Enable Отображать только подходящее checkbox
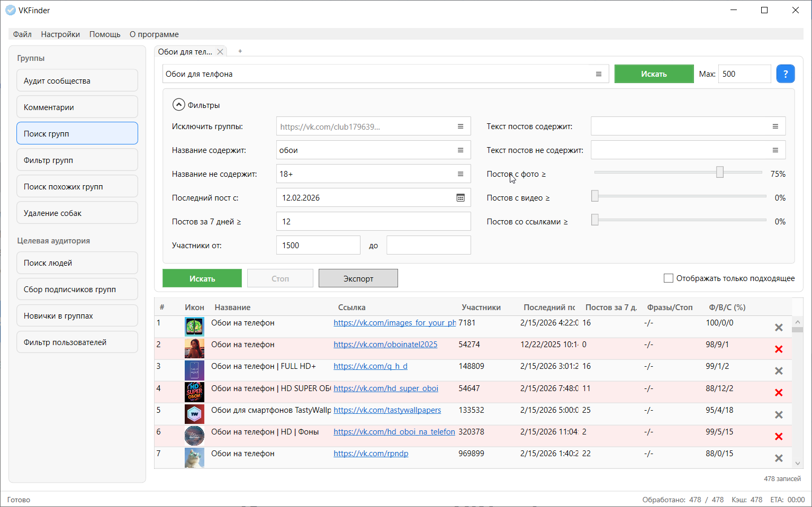 tap(669, 278)
